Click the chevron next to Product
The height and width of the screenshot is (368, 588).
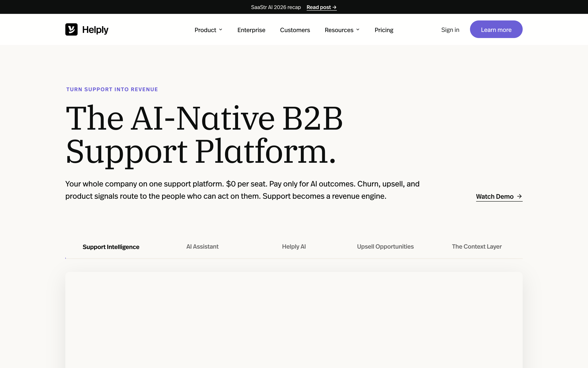(x=221, y=30)
